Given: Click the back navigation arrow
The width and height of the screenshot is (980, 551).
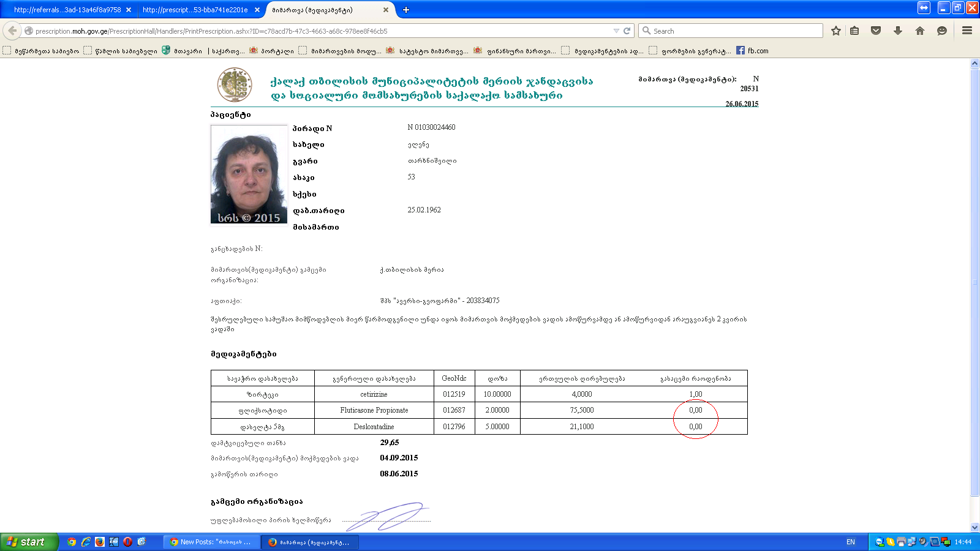Looking at the screenshot, I should 12,31.
